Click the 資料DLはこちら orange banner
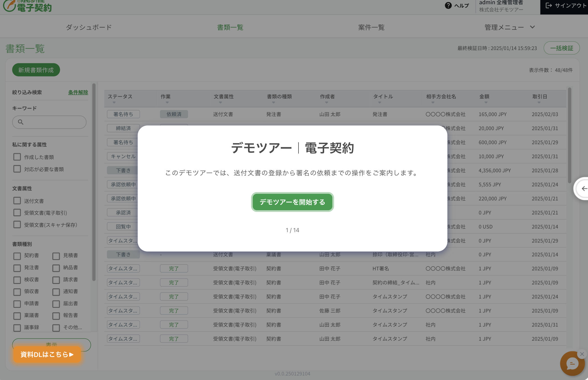The image size is (588, 380). click(x=47, y=354)
